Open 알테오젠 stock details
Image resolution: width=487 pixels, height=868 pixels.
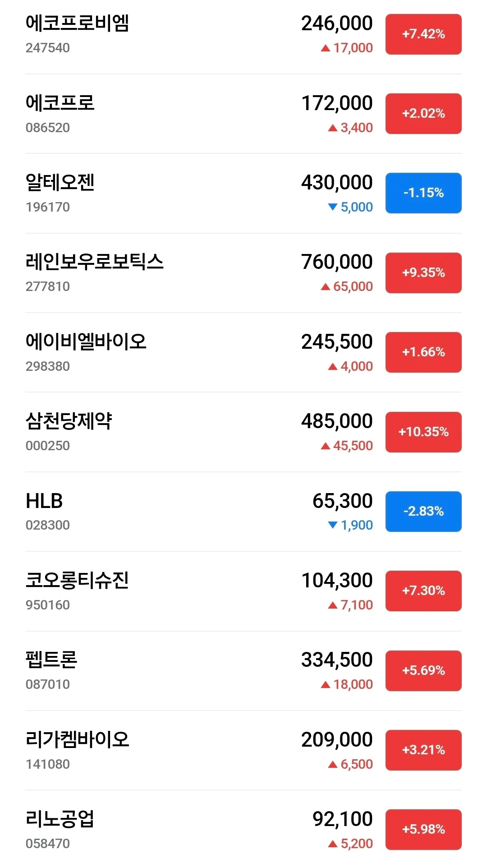(x=243, y=194)
